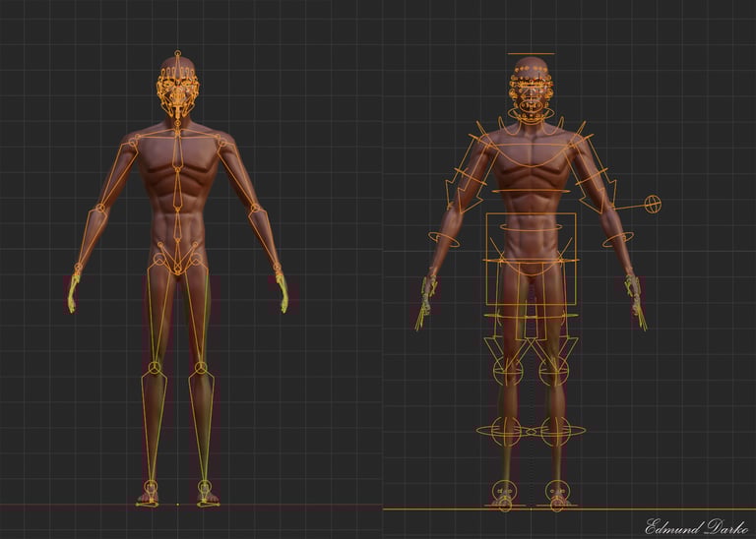Select the skeleton rig's screen-left hip joint circle
Viewport: 756px width, 539px height.
pyautogui.click(x=159, y=260)
